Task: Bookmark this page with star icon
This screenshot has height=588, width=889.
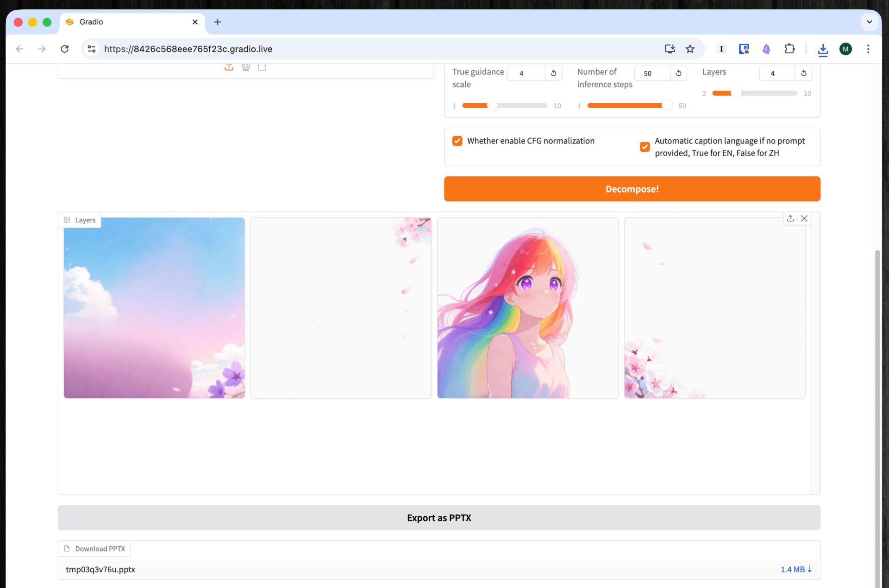Action: [690, 49]
